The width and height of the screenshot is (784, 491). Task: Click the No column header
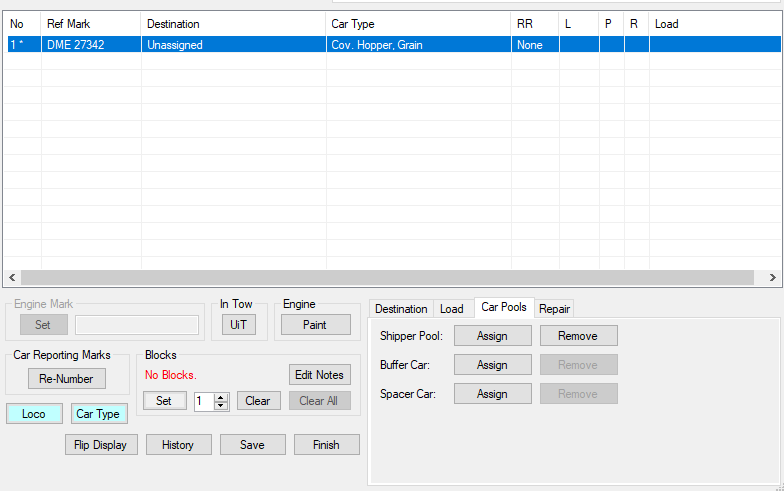[x=22, y=24]
